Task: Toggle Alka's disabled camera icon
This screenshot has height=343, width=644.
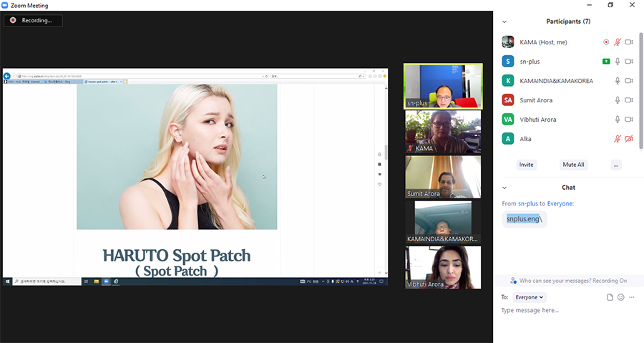Action: (x=629, y=138)
